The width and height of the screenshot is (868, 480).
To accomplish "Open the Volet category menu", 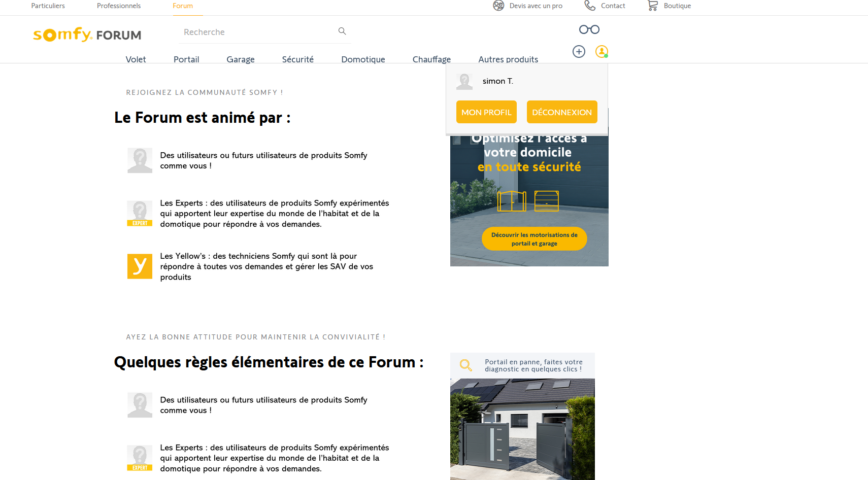I will (136, 59).
